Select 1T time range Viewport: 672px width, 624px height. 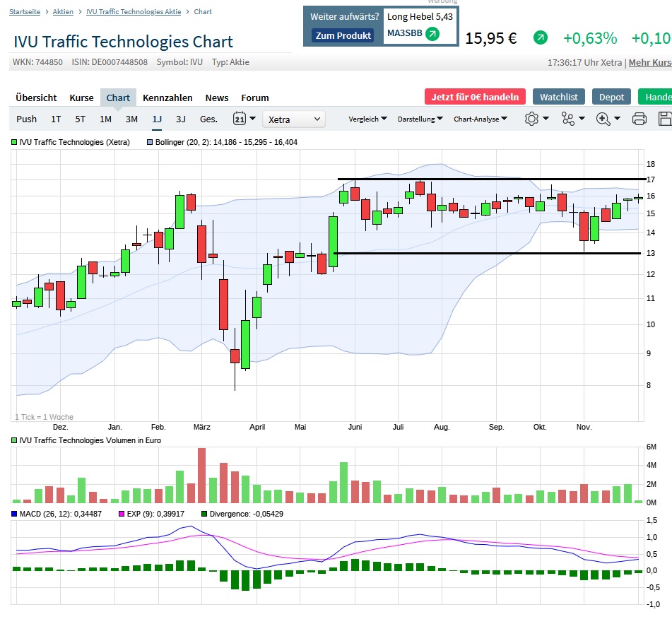[x=56, y=119]
